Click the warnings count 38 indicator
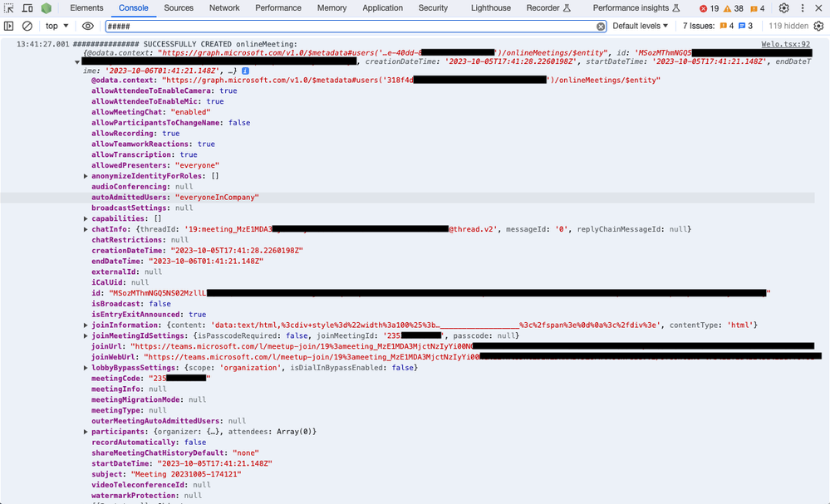Image resolution: width=830 pixels, height=504 pixels. pyautogui.click(x=734, y=8)
